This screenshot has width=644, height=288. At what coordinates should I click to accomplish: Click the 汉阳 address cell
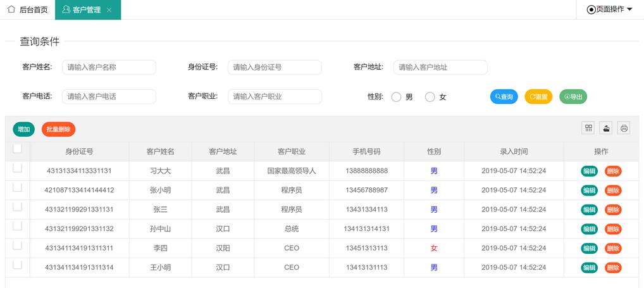(x=223, y=248)
